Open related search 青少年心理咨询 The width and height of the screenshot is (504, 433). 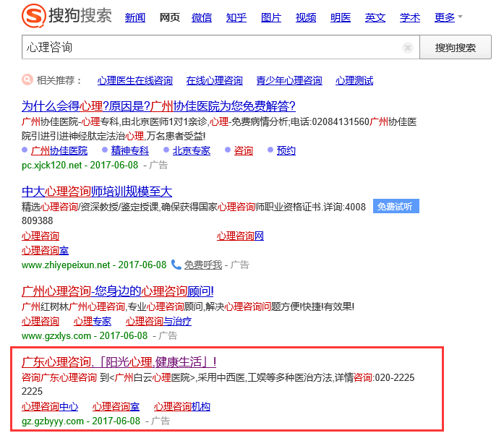tap(289, 80)
